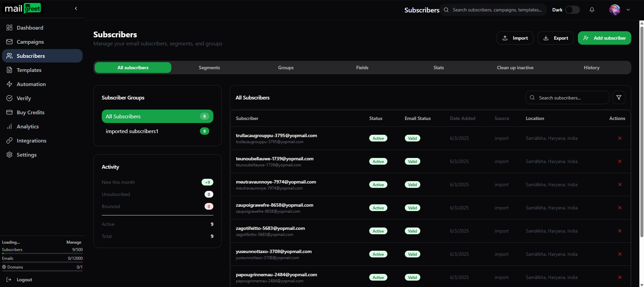The image size is (644, 287).
Task: Open the Settings gear icon
Action: click(x=9, y=155)
